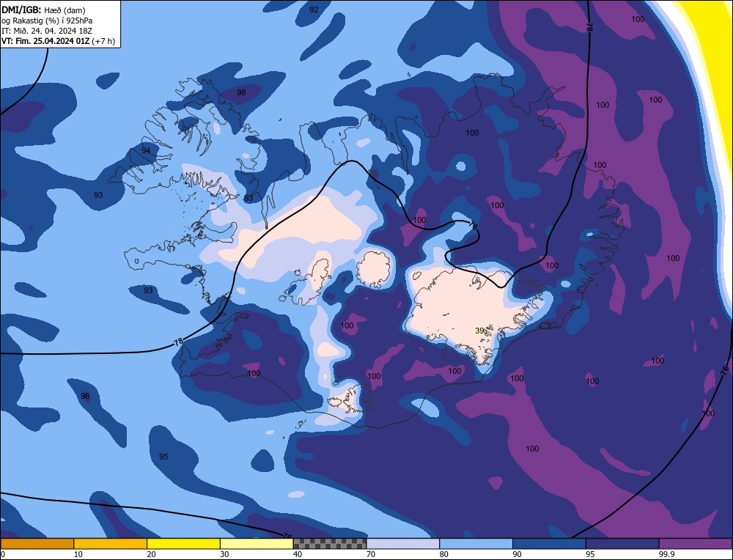
Task: Select the 'VT: Fim. 25.04.2024 01Z (+7 h)' line
Action: pos(58,41)
